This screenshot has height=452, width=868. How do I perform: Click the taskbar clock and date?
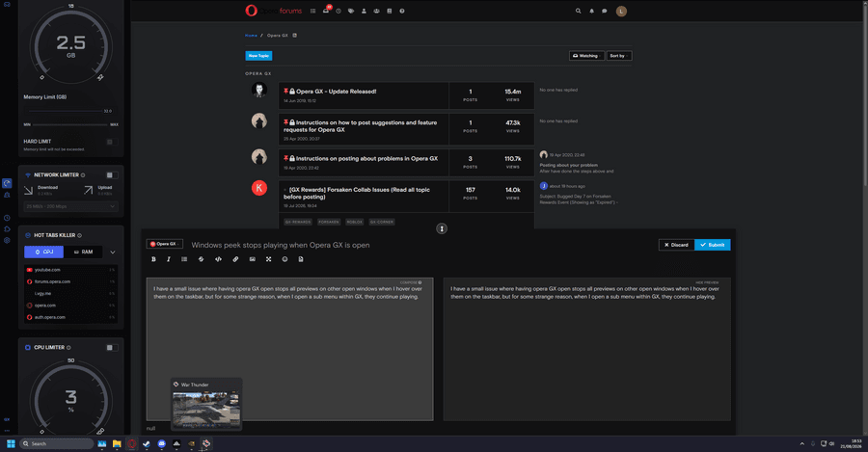[x=852, y=443]
